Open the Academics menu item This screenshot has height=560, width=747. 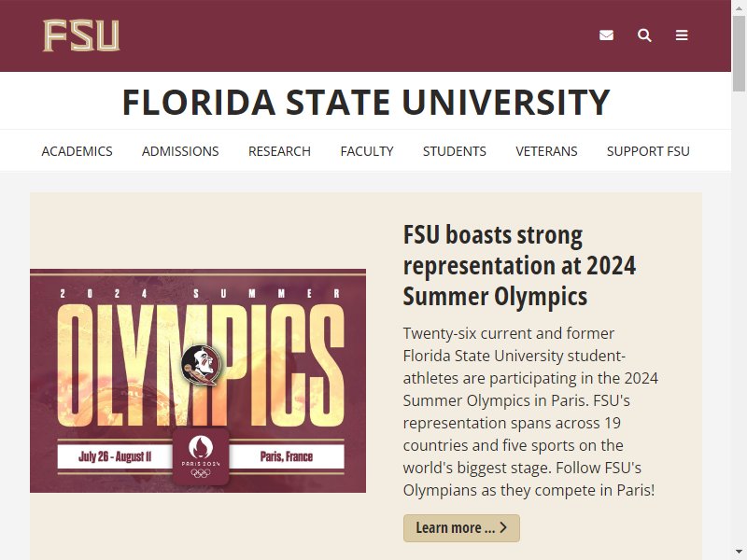[77, 151]
